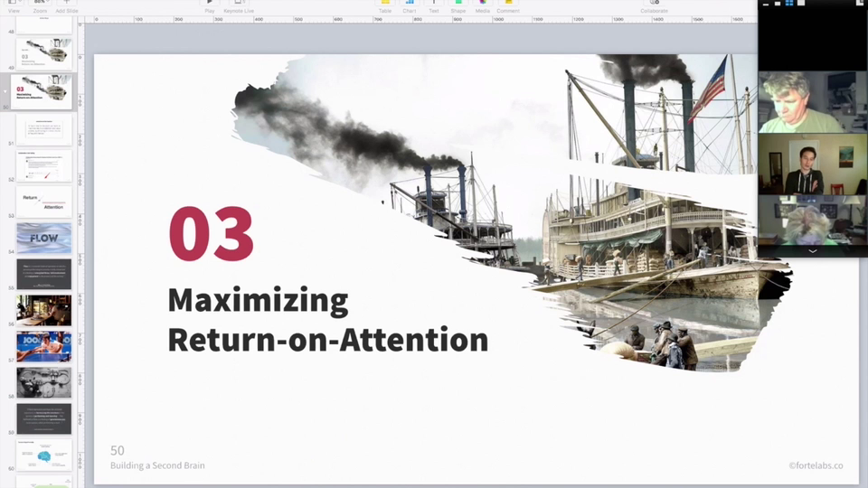Click the vertical ruler beside the slide
Viewport: 868px width, 488px height.
[x=80, y=255]
